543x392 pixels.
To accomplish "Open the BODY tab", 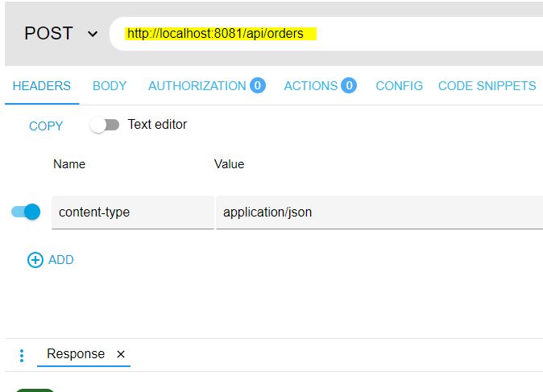I will [x=110, y=86].
